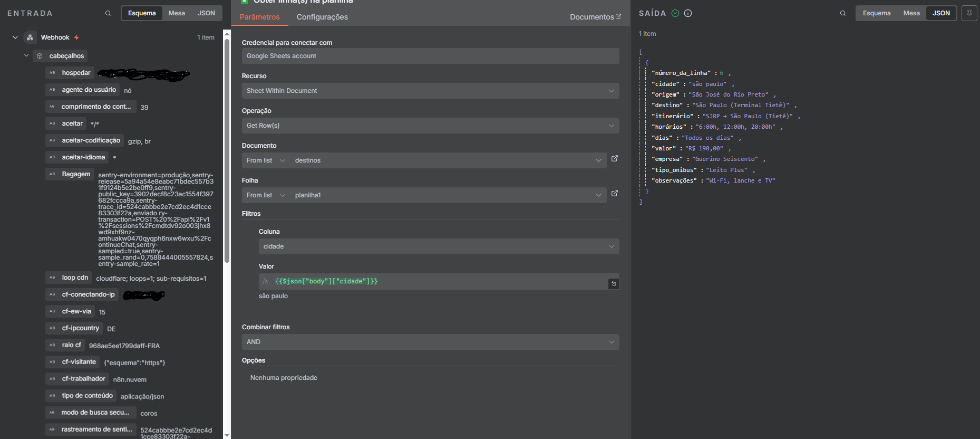Click the Webhook node icon
This screenshot has width=980, height=439.
[x=30, y=37]
